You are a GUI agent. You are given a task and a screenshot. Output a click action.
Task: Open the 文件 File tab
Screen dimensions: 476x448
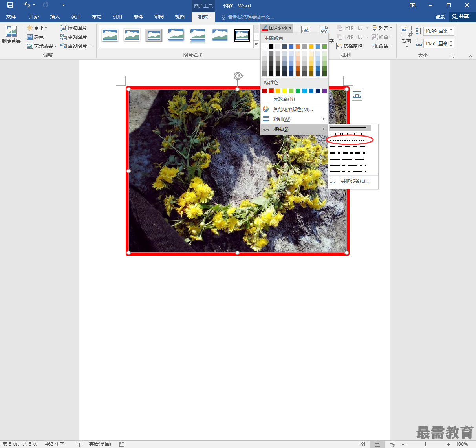pos(11,16)
